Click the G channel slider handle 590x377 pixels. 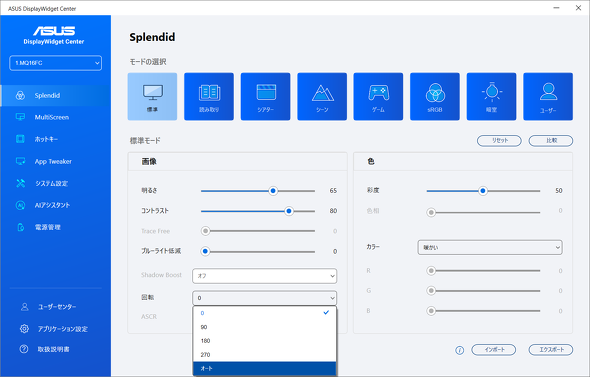click(x=431, y=290)
